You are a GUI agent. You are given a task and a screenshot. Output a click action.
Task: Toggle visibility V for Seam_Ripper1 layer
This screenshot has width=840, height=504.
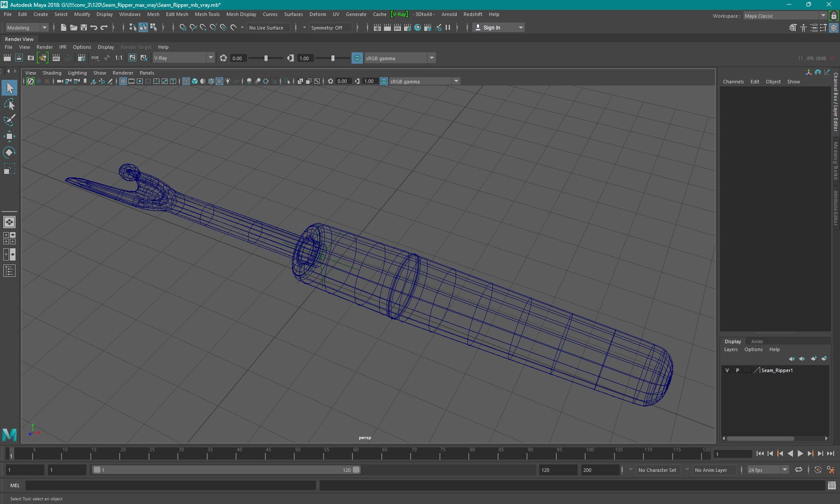[727, 370]
